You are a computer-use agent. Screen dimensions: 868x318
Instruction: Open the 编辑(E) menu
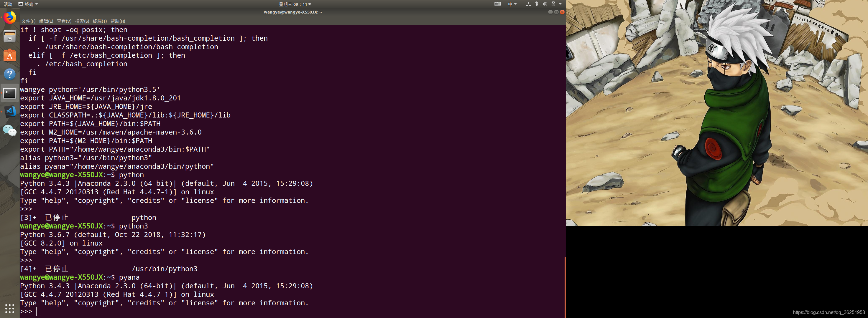pyautogui.click(x=46, y=21)
